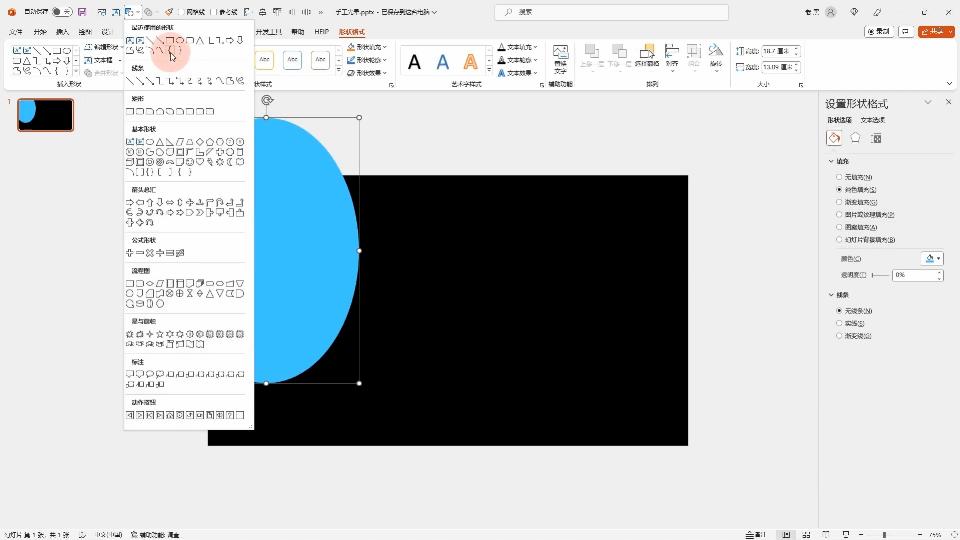Switch to the Shape Format ribbon tab
The height and width of the screenshot is (540, 960).
coord(352,32)
